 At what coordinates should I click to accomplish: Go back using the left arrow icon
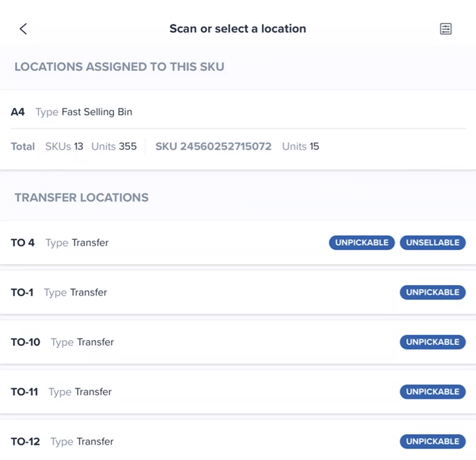pyautogui.click(x=23, y=29)
